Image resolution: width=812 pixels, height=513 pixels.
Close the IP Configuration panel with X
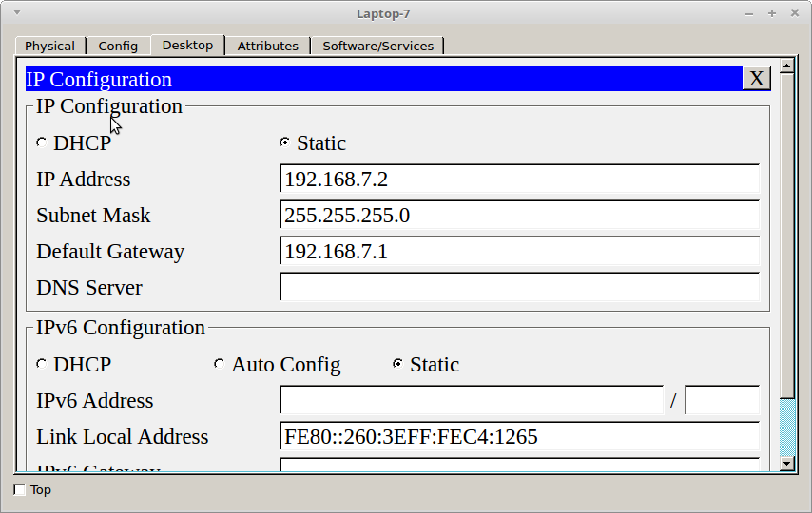(x=757, y=79)
